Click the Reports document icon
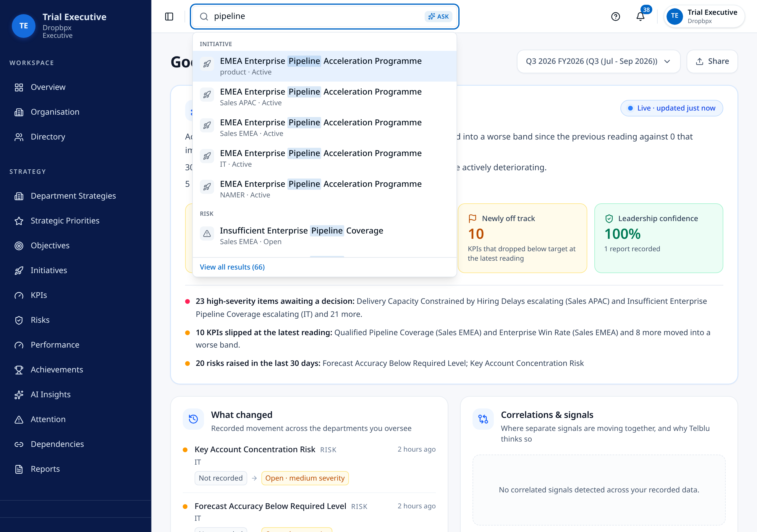Image resolution: width=757 pixels, height=532 pixels. pos(19,469)
